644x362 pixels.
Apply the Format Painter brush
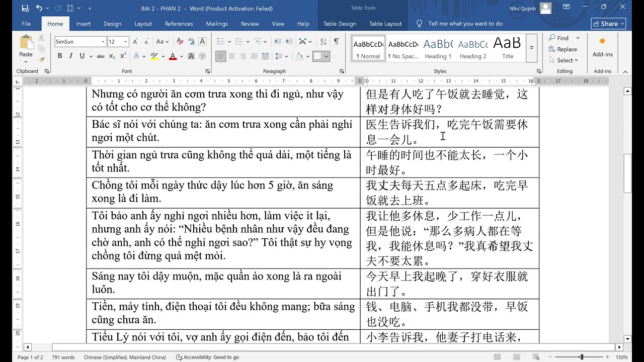pyautogui.click(x=42, y=59)
